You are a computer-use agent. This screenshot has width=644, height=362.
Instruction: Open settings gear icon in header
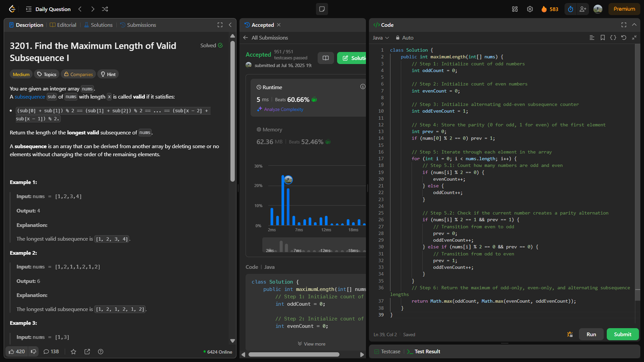tap(530, 9)
